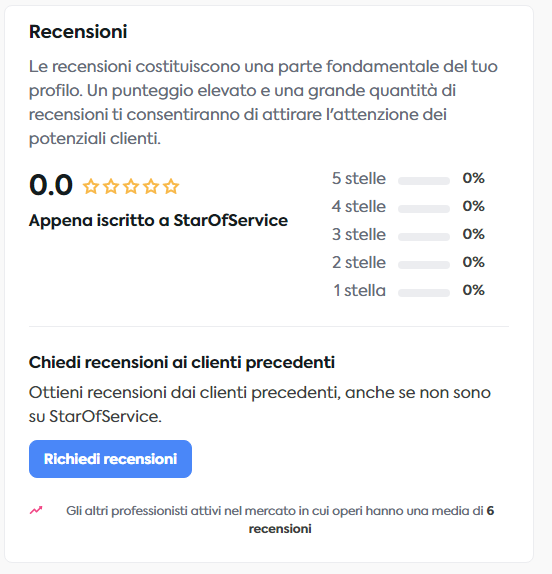Select the 3 stelle progress bar

point(424,237)
